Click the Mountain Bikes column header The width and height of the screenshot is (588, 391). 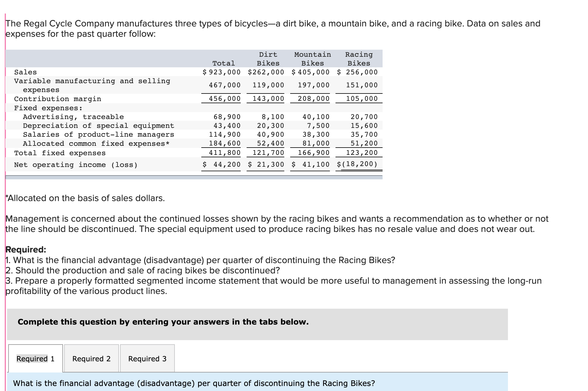click(313, 59)
